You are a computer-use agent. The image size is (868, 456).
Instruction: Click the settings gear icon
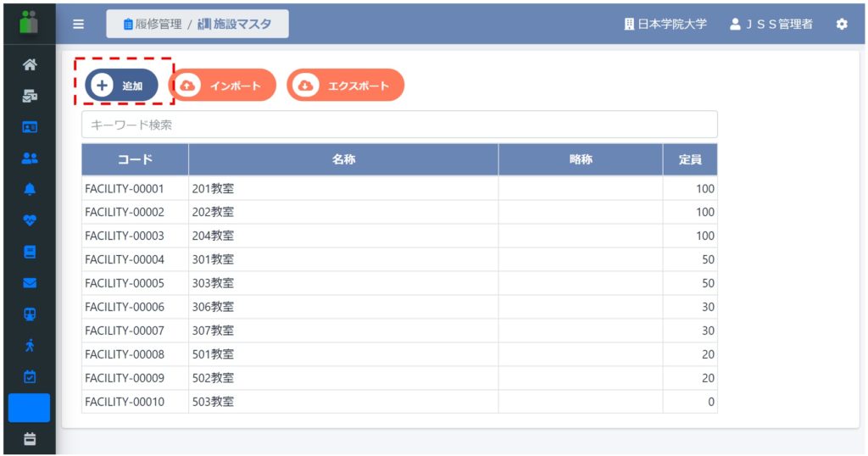coord(842,24)
